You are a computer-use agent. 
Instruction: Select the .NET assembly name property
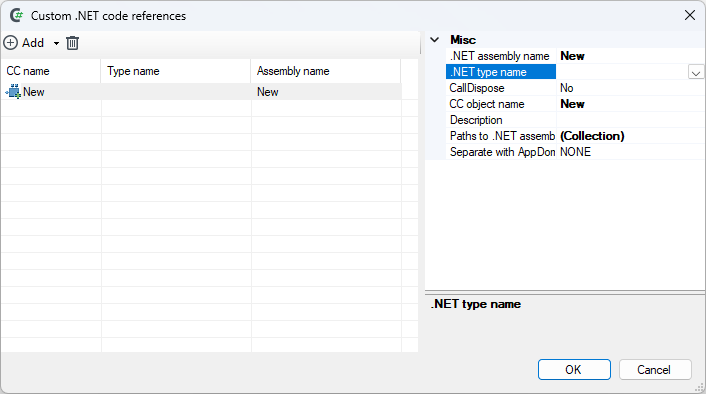pos(501,56)
